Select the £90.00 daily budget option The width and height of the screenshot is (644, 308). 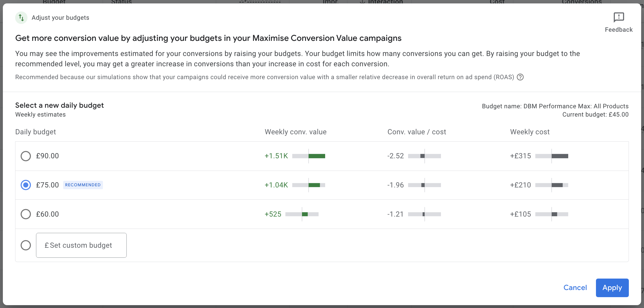click(x=26, y=156)
